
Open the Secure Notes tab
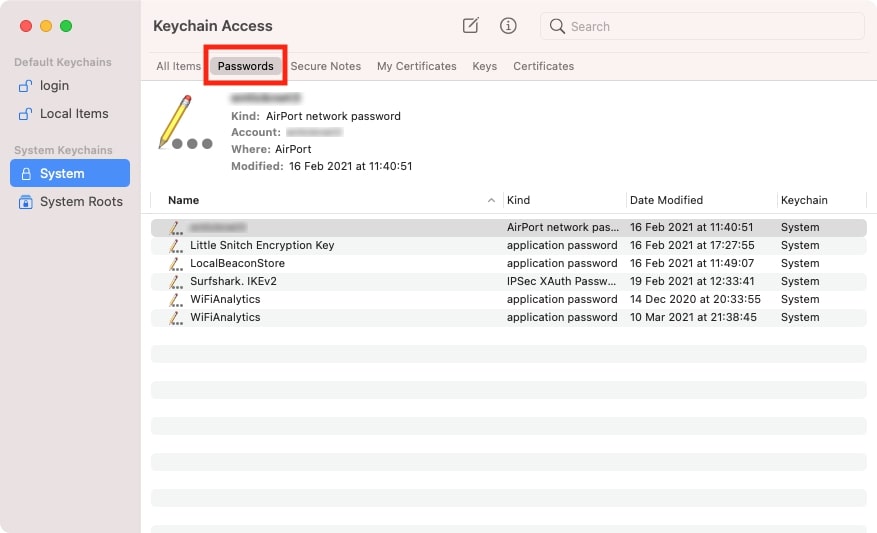click(326, 66)
